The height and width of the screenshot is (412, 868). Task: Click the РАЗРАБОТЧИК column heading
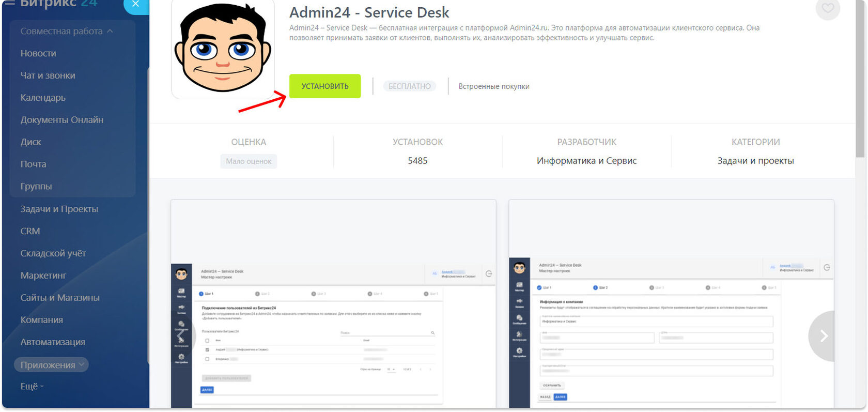586,142
